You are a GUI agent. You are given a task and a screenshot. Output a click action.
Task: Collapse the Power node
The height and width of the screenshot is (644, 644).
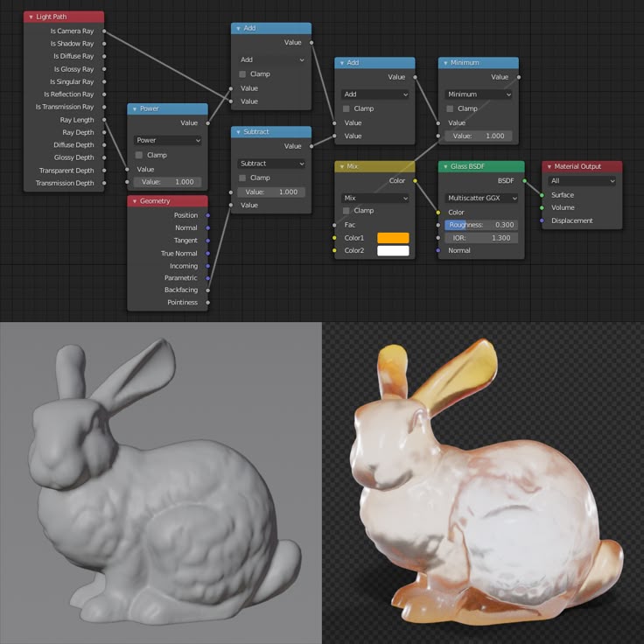[x=134, y=108]
